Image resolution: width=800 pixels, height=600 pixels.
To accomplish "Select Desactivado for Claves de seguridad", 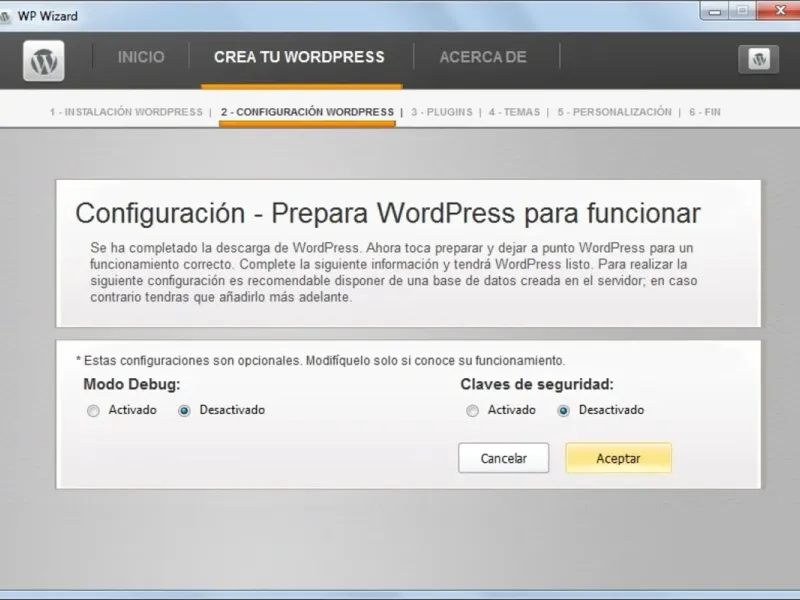I will 563,411.
